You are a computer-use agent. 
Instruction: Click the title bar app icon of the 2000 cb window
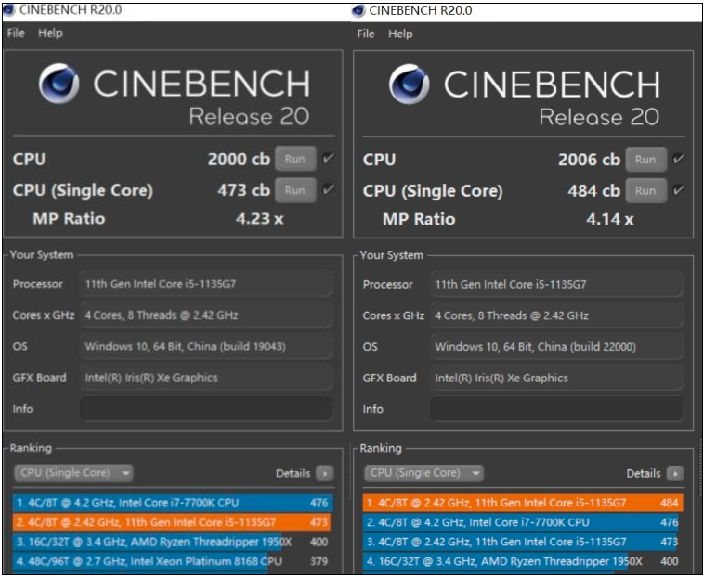9,10
